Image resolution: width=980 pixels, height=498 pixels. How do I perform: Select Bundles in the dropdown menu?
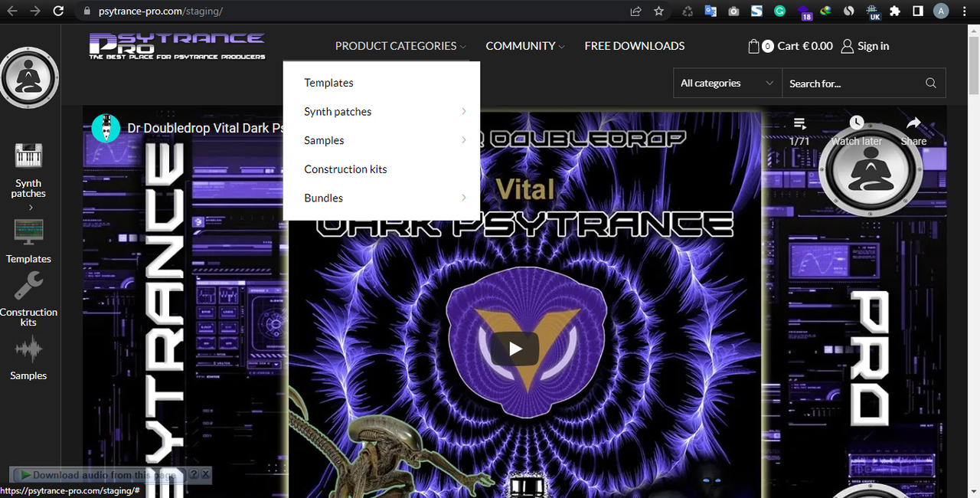point(323,198)
